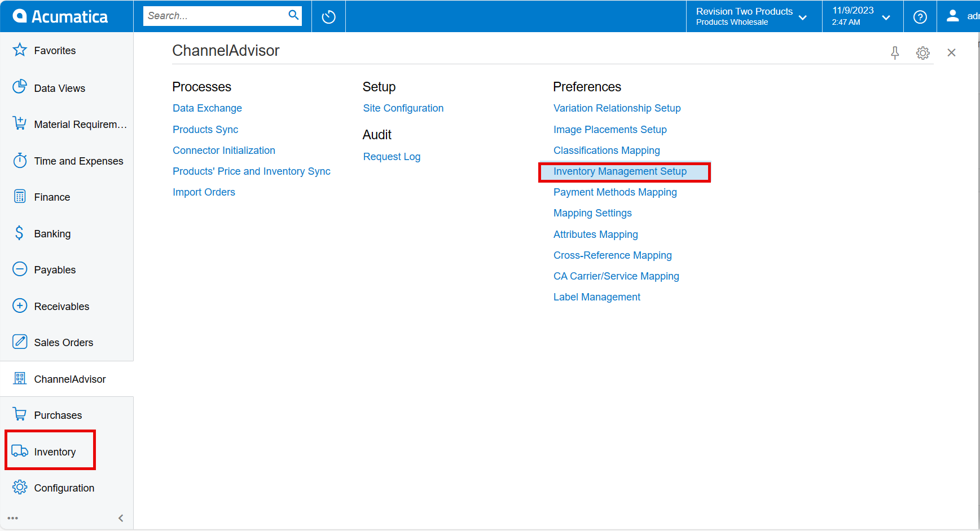Open the Material Requirements cart icon
This screenshot has width=980, height=531.
pyautogui.click(x=20, y=123)
